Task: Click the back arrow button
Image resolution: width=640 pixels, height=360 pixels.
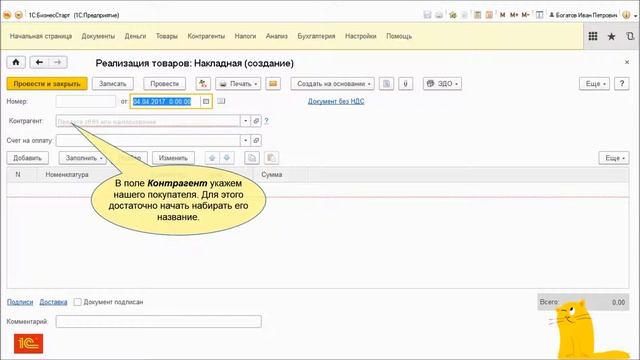Action: click(x=39, y=62)
